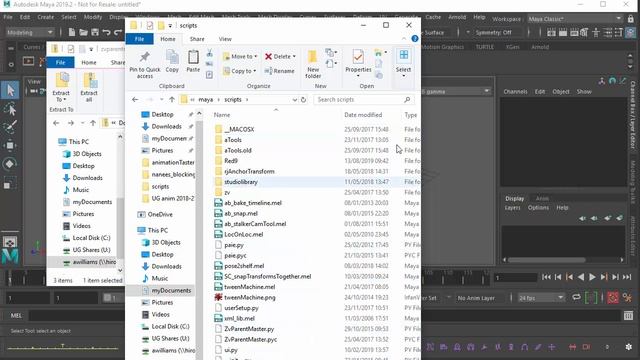This screenshot has height=360, width=640.
Task: Select tweenMachine.mel file
Action: pyautogui.click(x=249, y=287)
